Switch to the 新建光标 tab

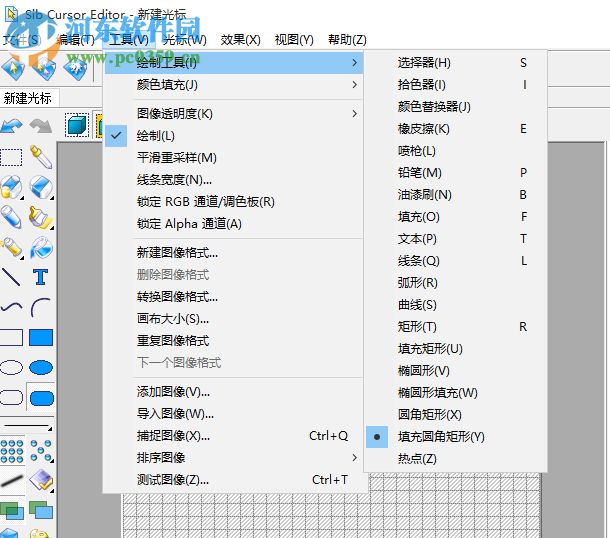[x=28, y=98]
